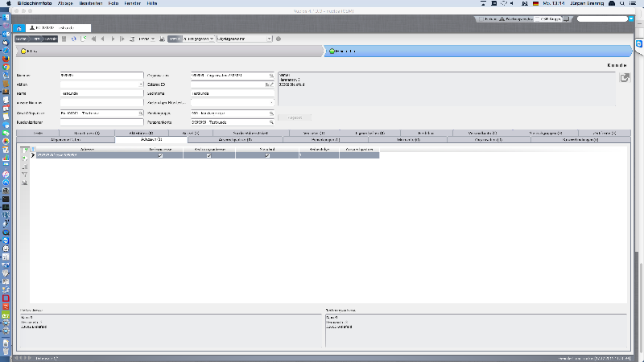Click the blue refresh arrows icon

tap(74, 39)
